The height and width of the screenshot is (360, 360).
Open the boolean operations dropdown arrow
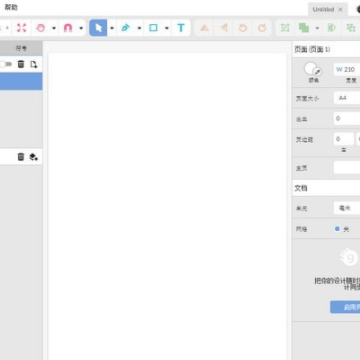(x=317, y=28)
